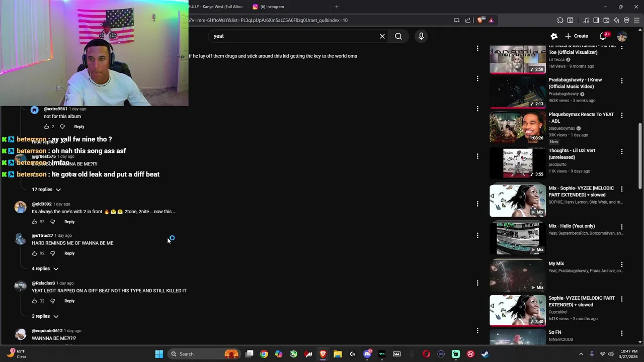Click the share page icon in address bar
This screenshot has height=362, width=644.
click(468, 20)
